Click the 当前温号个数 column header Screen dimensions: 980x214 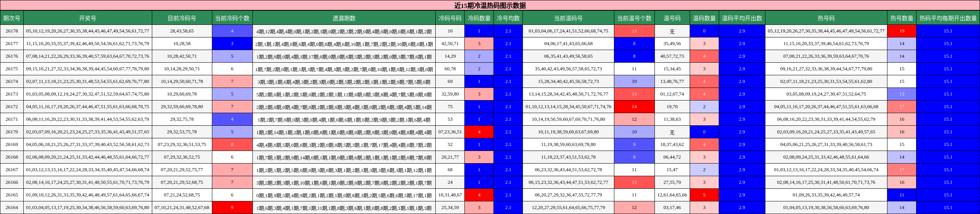634,18
